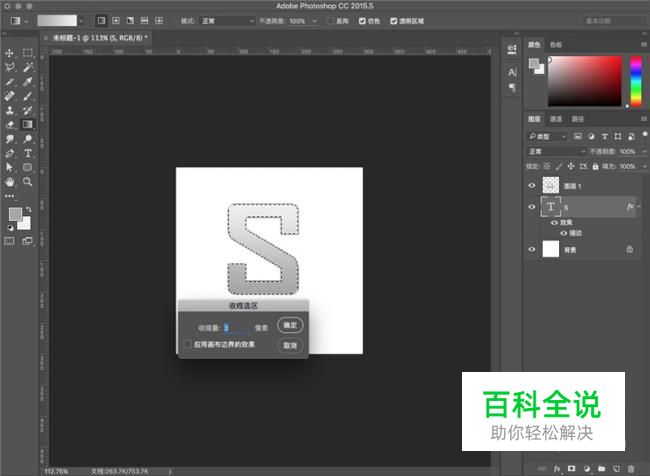Screen dimensions: 650x476
Task: Open the Edit Toolbar three-dots menu
Action: click(9, 196)
